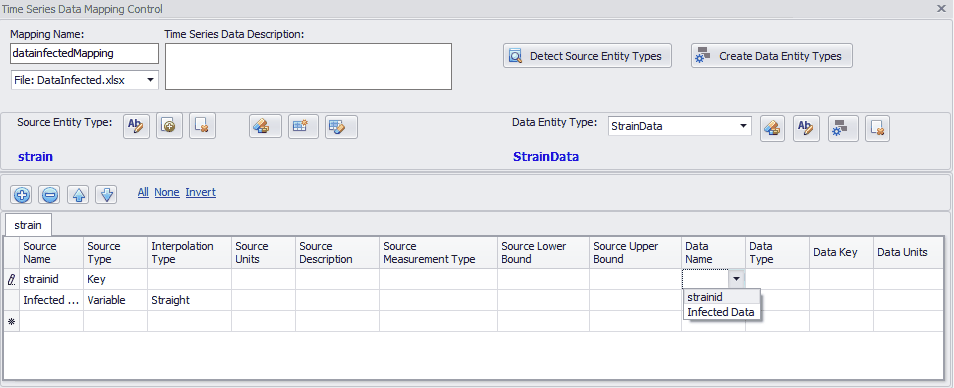The height and width of the screenshot is (388, 954).
Task: Choose Infected Data from dropdown list
Action: tap(722, 312)
